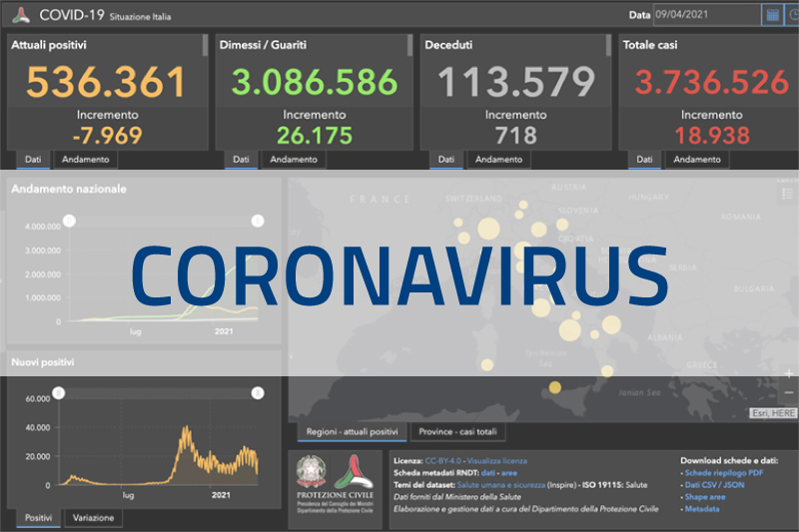Select Andamento tab under Deceduti

pos(498,160)
